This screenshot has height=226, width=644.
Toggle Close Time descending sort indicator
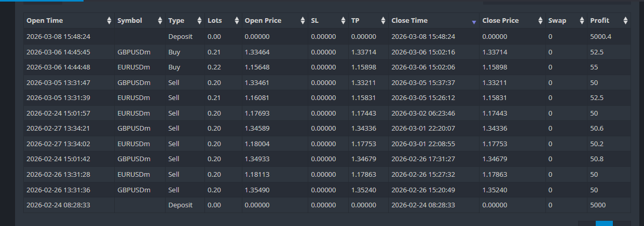[x=474, y=22]
